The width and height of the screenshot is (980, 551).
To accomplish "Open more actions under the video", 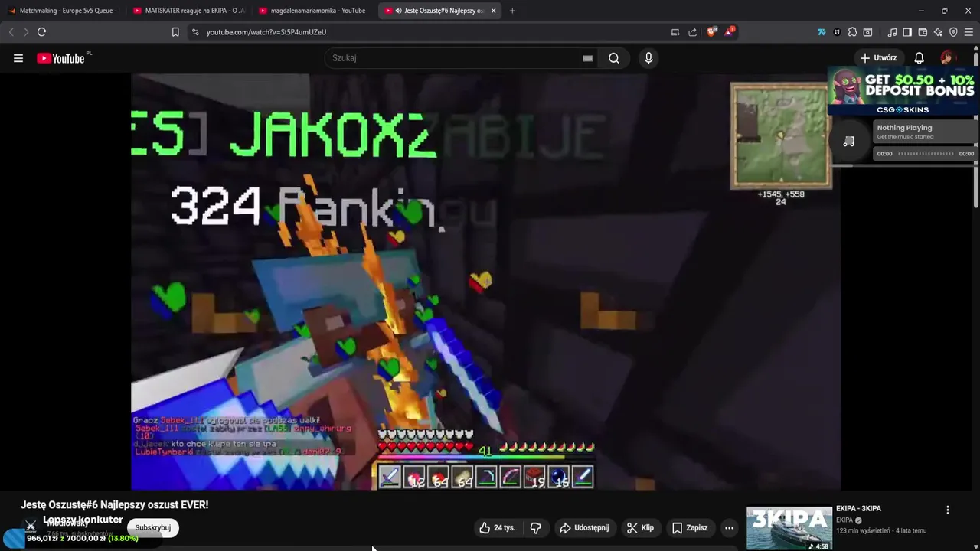I will click(x=729, y=527).
